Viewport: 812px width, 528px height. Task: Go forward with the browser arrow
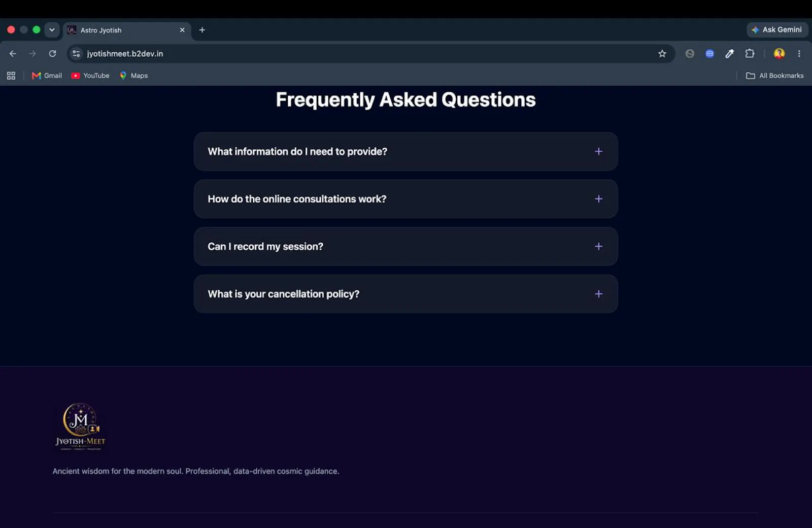click(32, 53)
